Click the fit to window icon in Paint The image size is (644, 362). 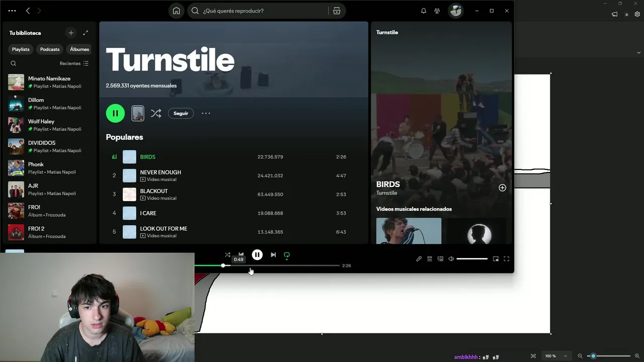click(533, 356)
